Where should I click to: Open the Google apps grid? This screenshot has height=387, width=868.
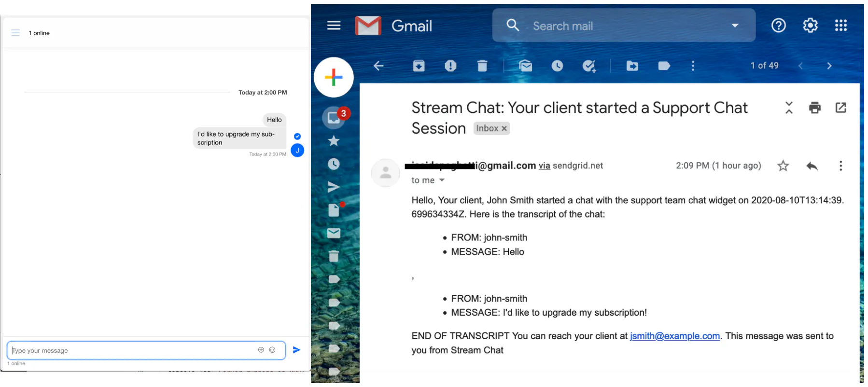[x=841, y=25]
